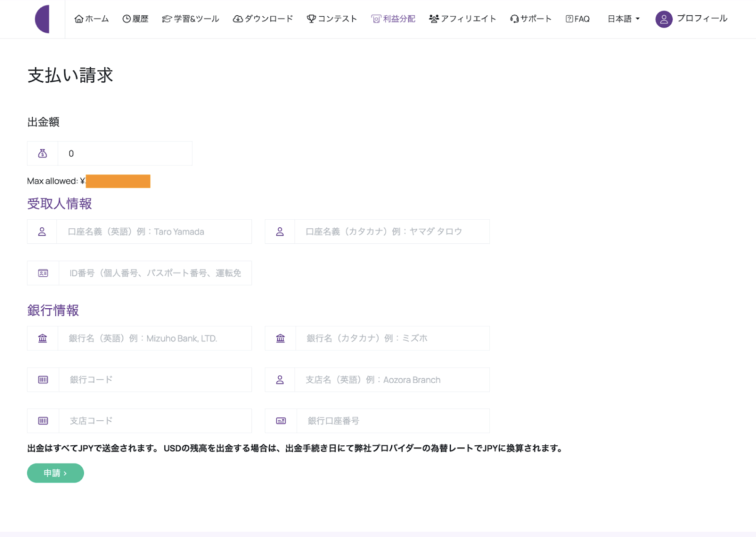Open the ホーム menu item
The image size is (756, 537).
[91, 19]
